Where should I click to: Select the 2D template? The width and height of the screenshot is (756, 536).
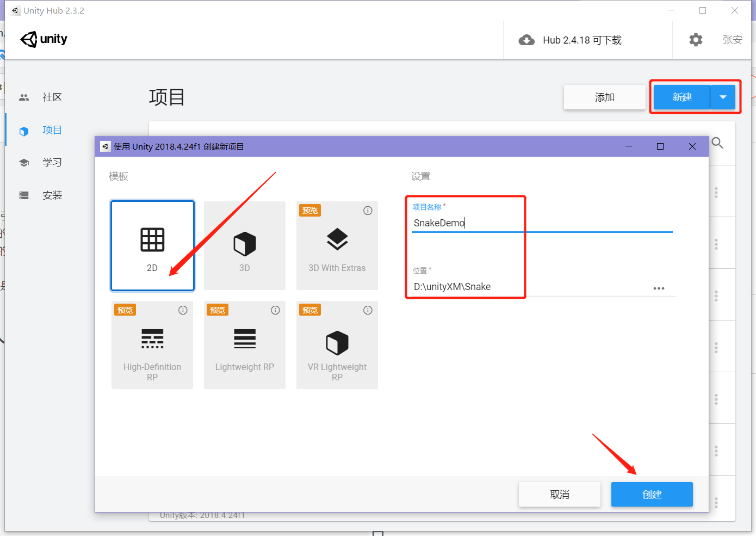(152, 245)
